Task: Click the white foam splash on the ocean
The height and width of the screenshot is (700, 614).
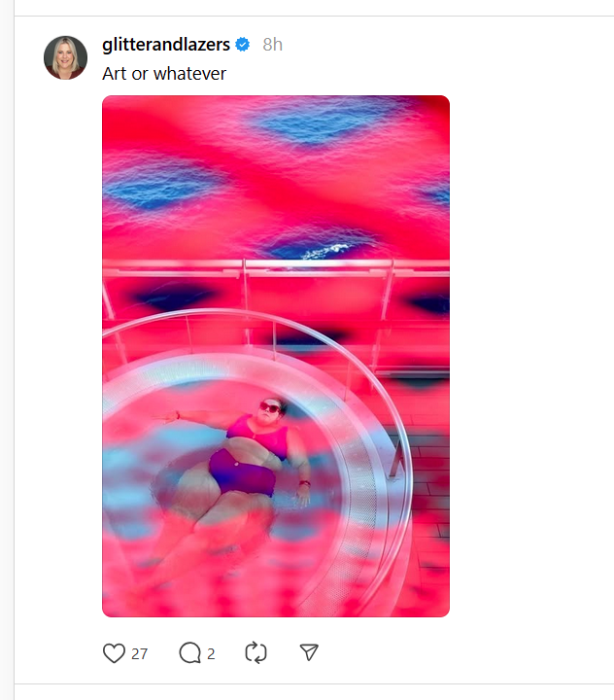Action: click(x=324, y=251)
